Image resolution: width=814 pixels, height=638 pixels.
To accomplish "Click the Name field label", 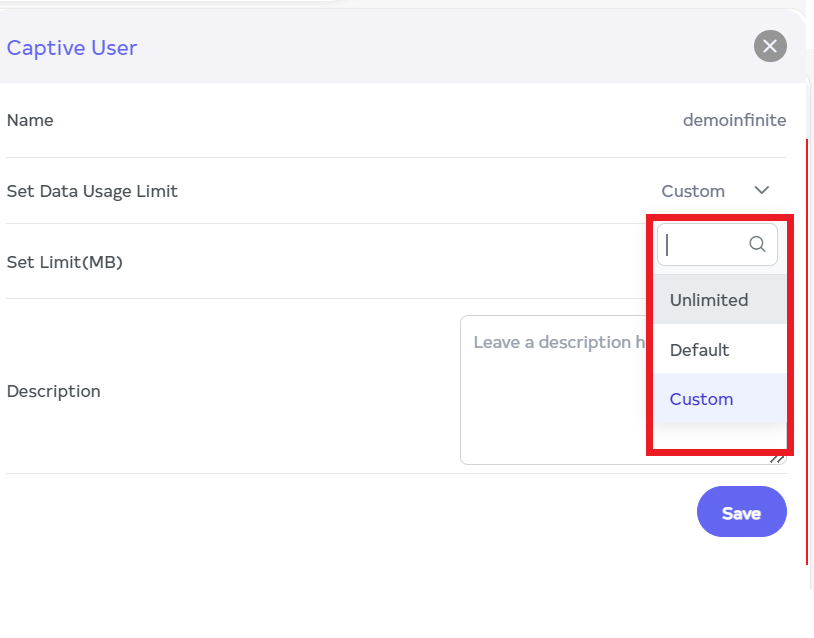I will click(30, 120).
